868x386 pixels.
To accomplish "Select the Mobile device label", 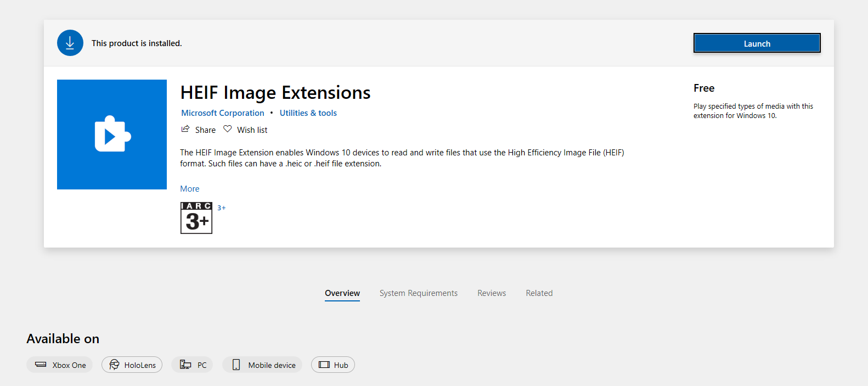I will (x=272, y=365).
